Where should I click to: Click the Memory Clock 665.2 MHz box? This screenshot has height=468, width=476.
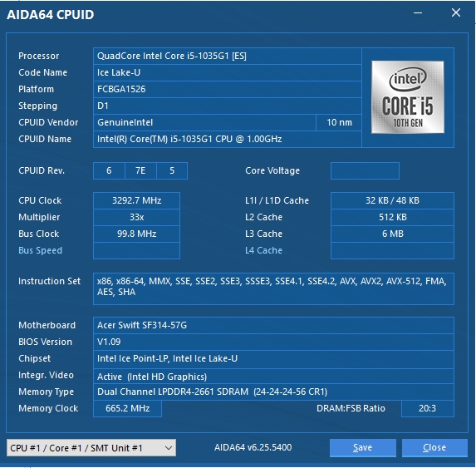127,408
